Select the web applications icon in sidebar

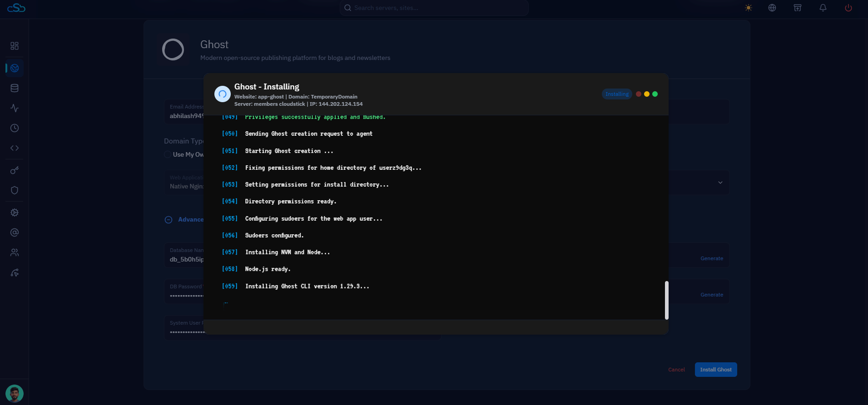pyautogui.click(x=15, y=68)
